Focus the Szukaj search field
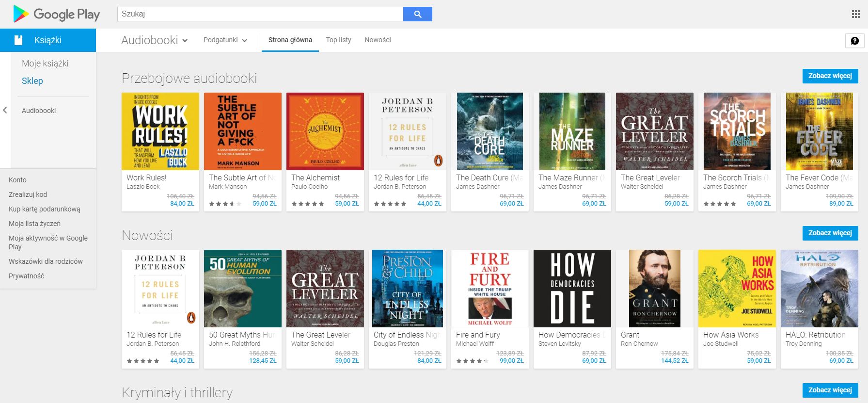Viewport: 868px width, 403px height. click(x=260, y=14)
